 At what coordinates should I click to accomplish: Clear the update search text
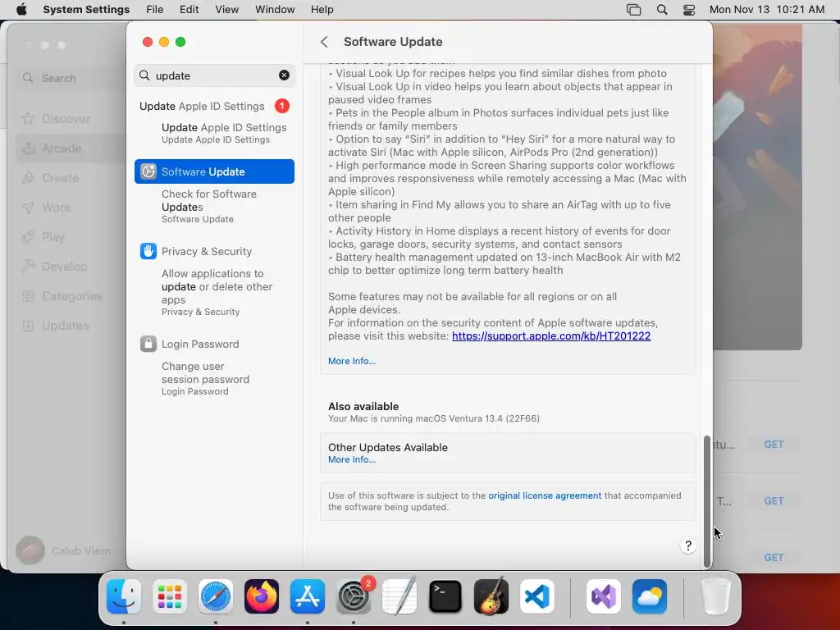[x=284, y=75]
